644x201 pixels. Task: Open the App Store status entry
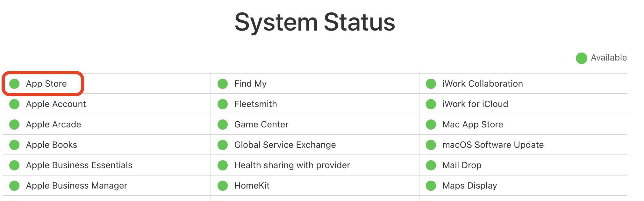(47, 84)
